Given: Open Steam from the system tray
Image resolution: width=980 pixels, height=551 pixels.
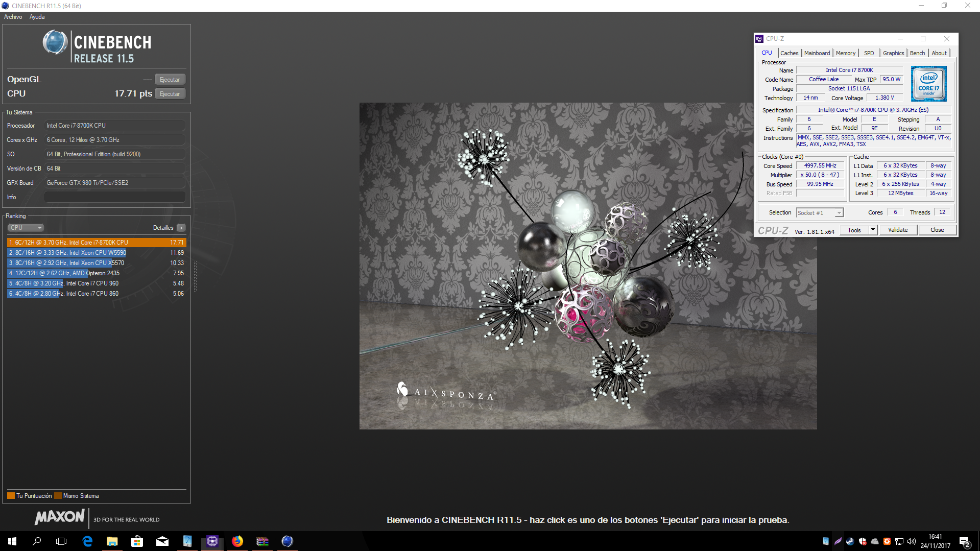Looking at the screenshot, I should tap(850, 541).
